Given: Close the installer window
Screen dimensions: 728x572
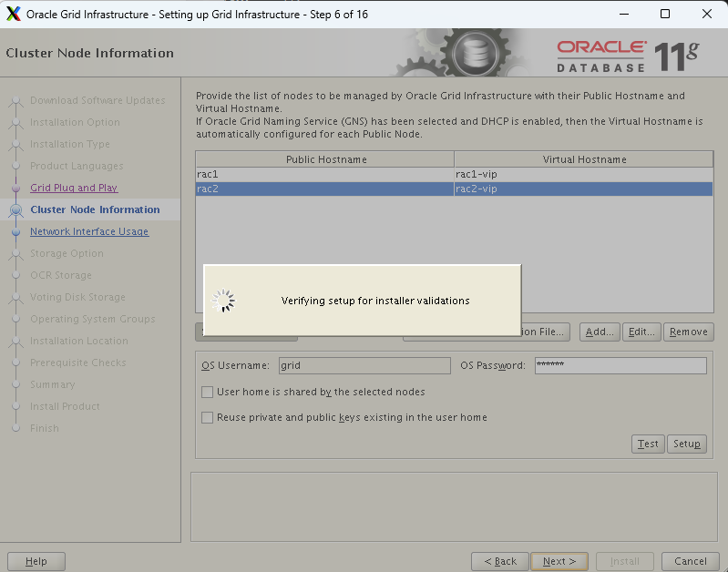Looking at the screenshot, I should coord(707,14).
